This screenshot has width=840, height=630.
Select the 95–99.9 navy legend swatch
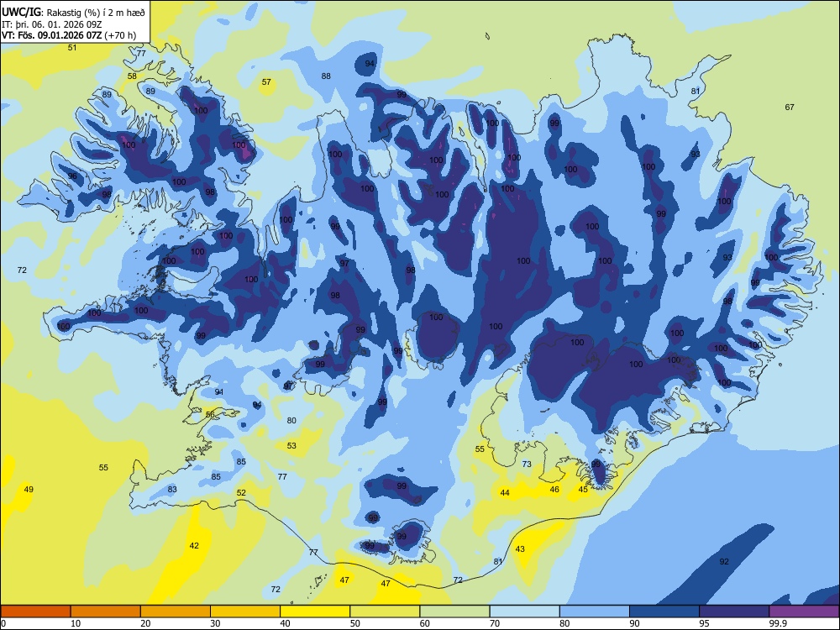pyautogui.click(x=734, y=612)
